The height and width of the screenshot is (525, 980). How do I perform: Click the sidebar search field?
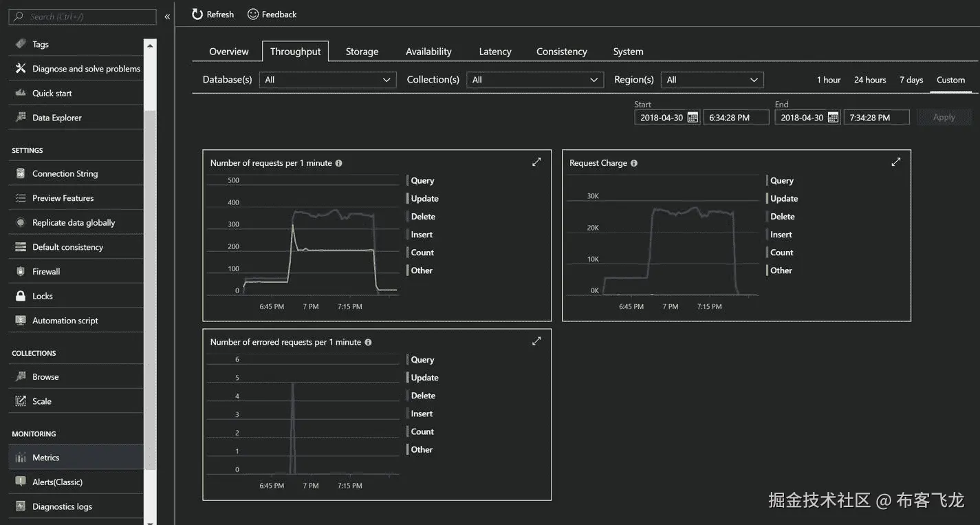tap(83, 17)
